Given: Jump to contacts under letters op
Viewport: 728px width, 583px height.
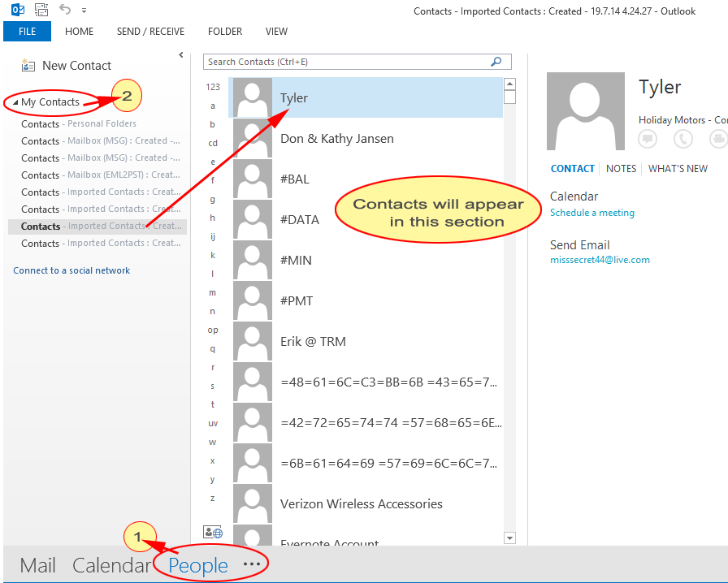Looking at the screenshot, I should 213,330.
